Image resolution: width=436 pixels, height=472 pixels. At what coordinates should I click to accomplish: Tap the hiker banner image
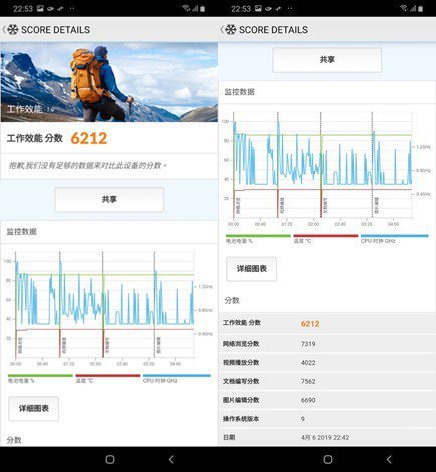109,82
